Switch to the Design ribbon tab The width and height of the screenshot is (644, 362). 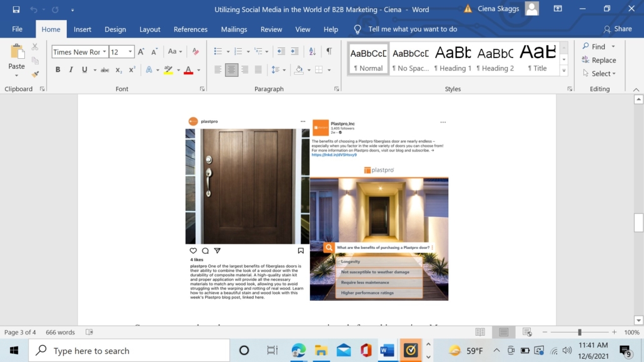click(x=115, y=29)
